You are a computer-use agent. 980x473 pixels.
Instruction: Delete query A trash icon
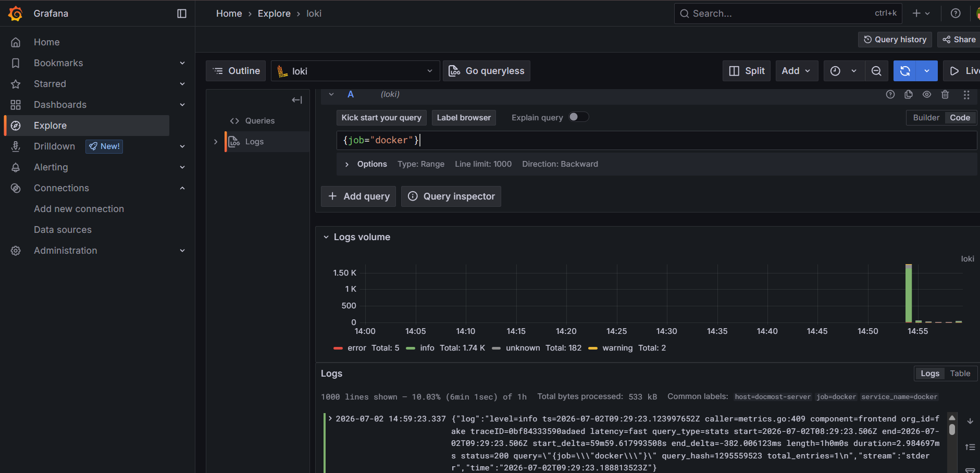pos(945,94)
